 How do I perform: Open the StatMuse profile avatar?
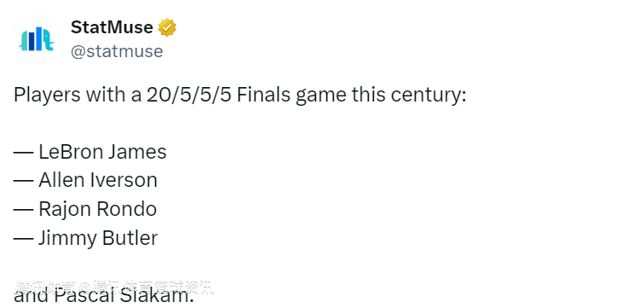(37, 39)
